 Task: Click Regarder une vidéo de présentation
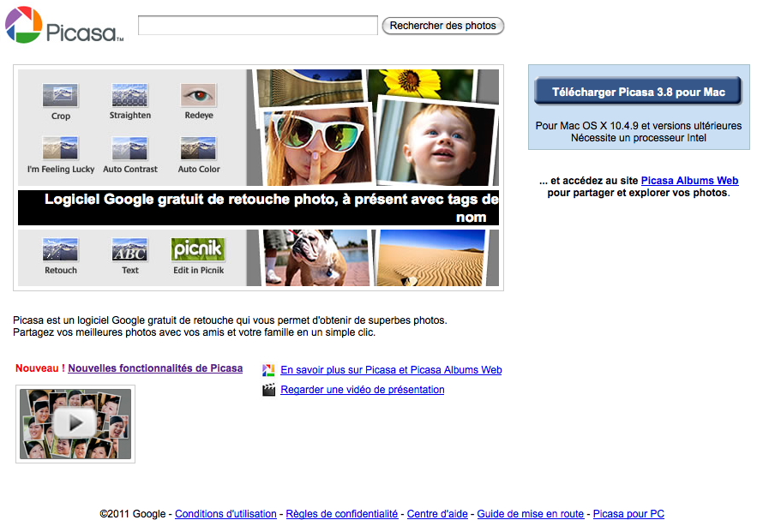[x=362, y=390]
